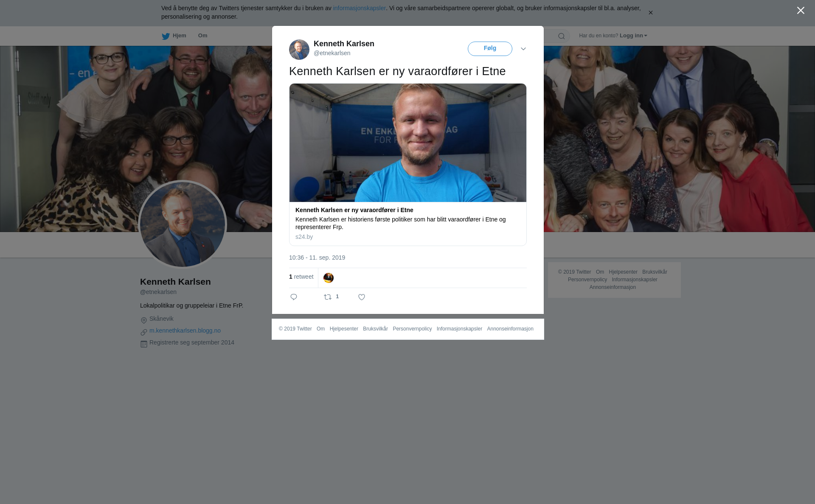Open Personvernpolicy in the modal footer

click(412, 329)
